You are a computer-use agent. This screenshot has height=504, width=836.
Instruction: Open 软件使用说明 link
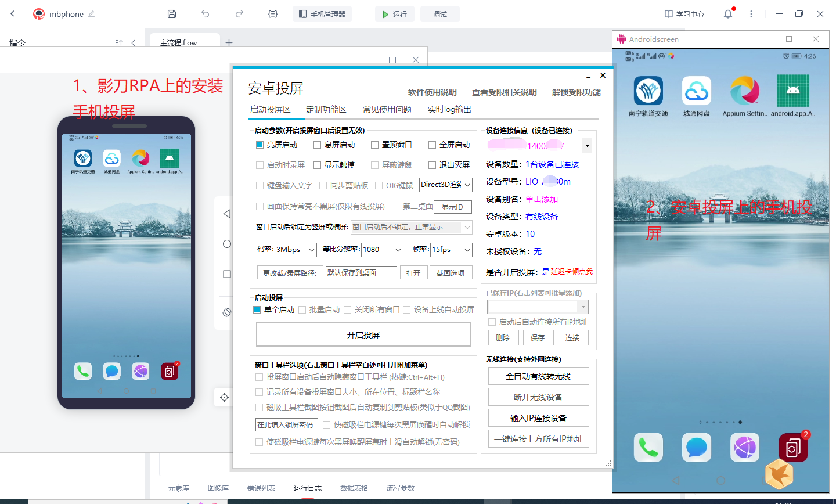432,92
